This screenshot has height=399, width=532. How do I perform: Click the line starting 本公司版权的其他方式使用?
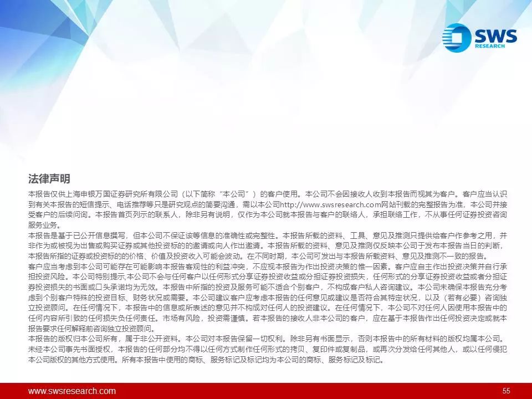coord(207,360)
